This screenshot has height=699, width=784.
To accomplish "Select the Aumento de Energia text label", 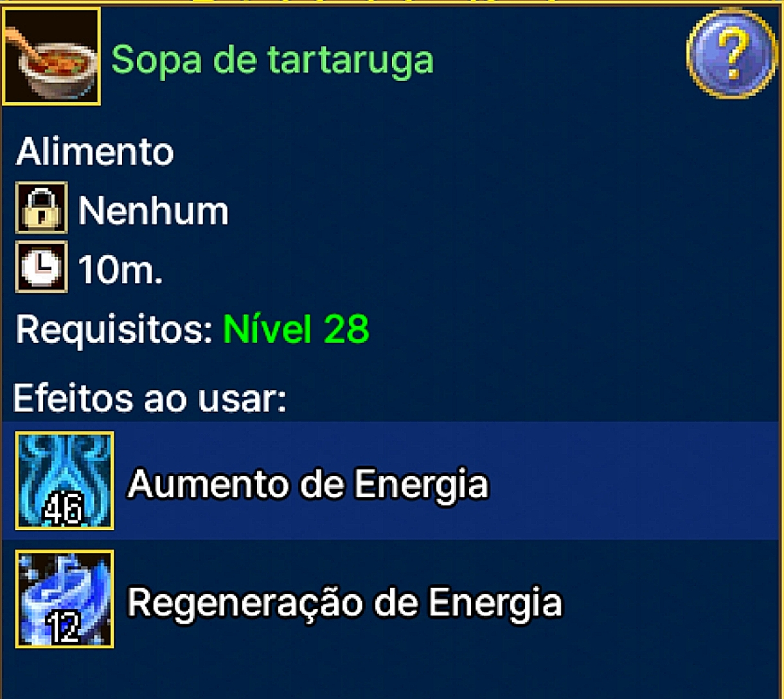I will pyautogui.click(x=308, y=484).
